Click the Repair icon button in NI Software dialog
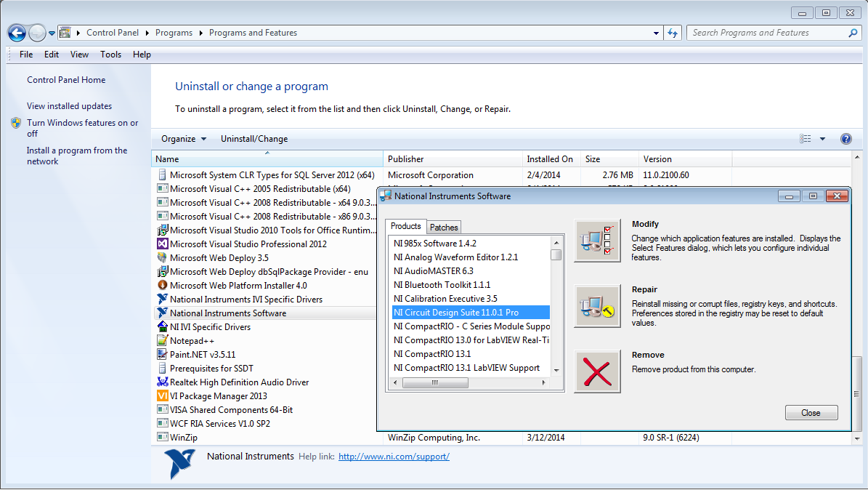This screenshot has height=490, width=868. [x=597, y=307]
